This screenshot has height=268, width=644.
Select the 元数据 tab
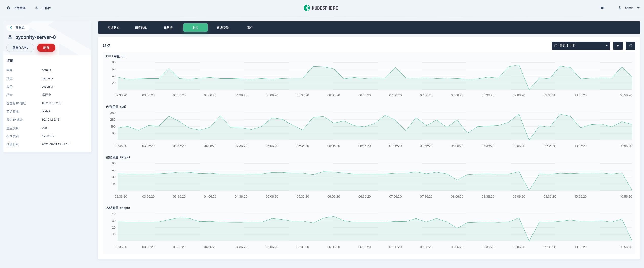168,28
